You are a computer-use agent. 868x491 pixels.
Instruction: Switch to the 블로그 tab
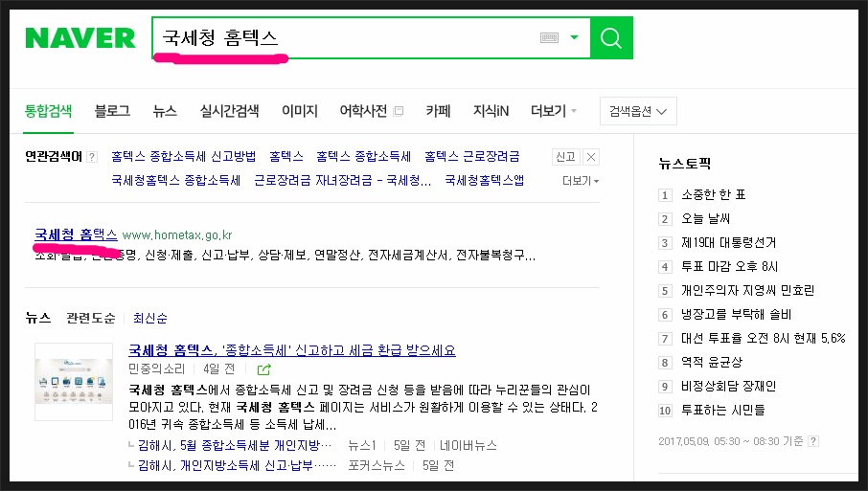point(112,111)
